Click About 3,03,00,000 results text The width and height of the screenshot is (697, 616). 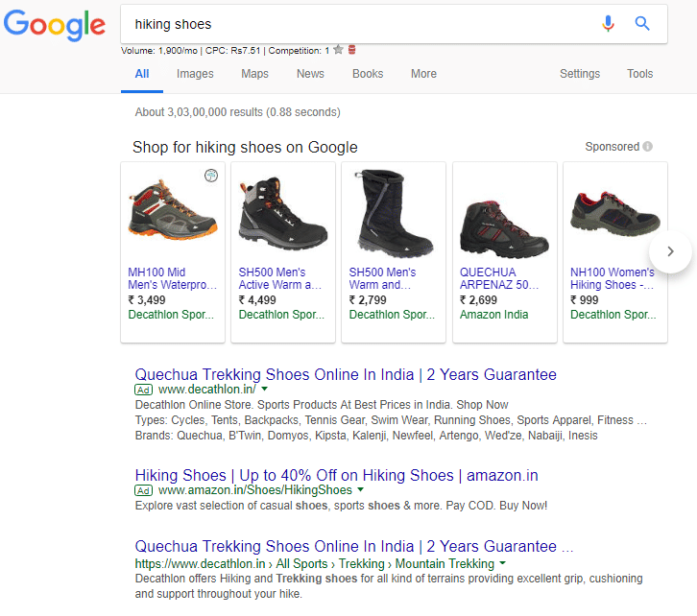(x=238, y=112)
